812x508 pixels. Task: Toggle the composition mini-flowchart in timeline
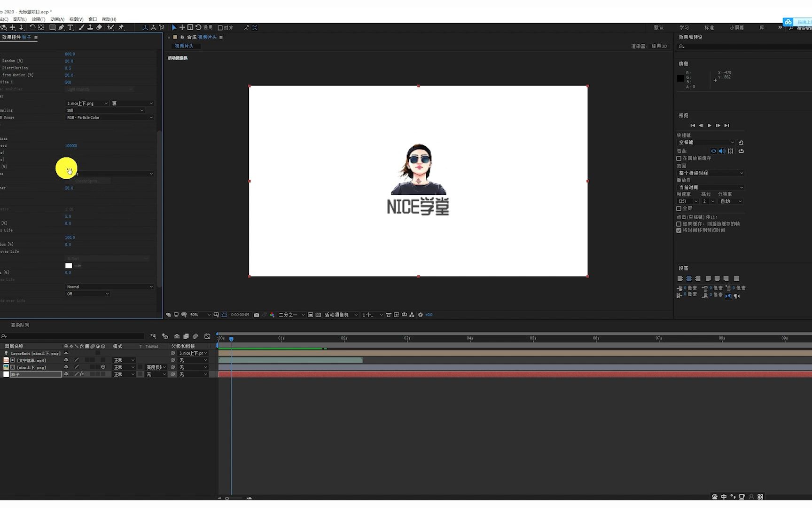pos(153,336)
